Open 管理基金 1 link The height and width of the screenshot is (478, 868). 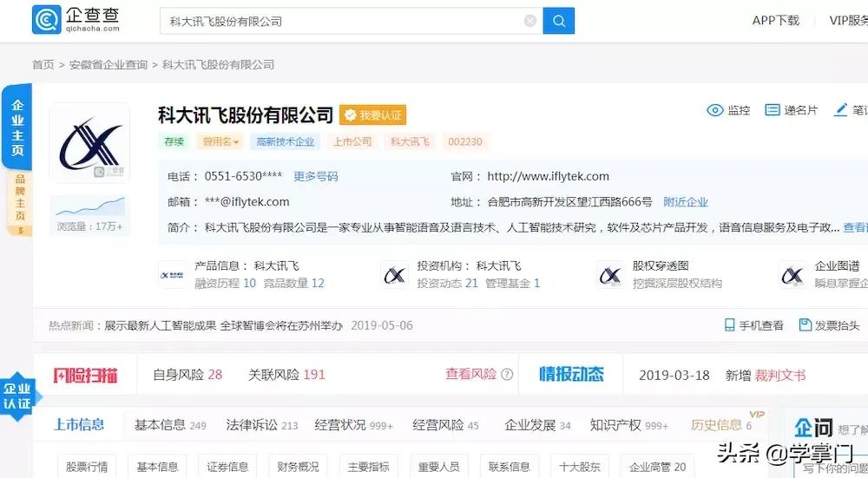pyautogui.click(x=513, y=284)
